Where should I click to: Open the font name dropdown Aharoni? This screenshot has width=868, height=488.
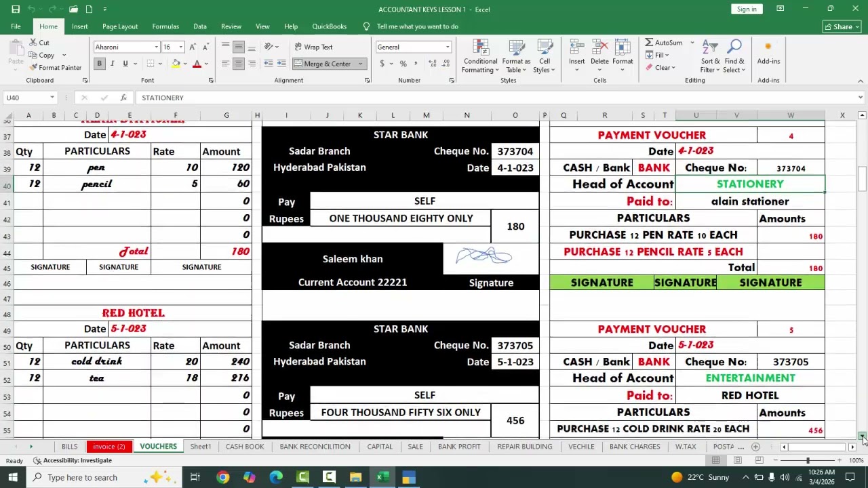coord(156,47)
